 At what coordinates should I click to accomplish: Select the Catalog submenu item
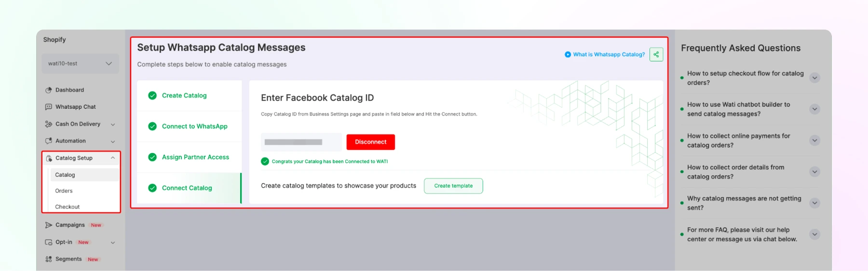(84, 175)
